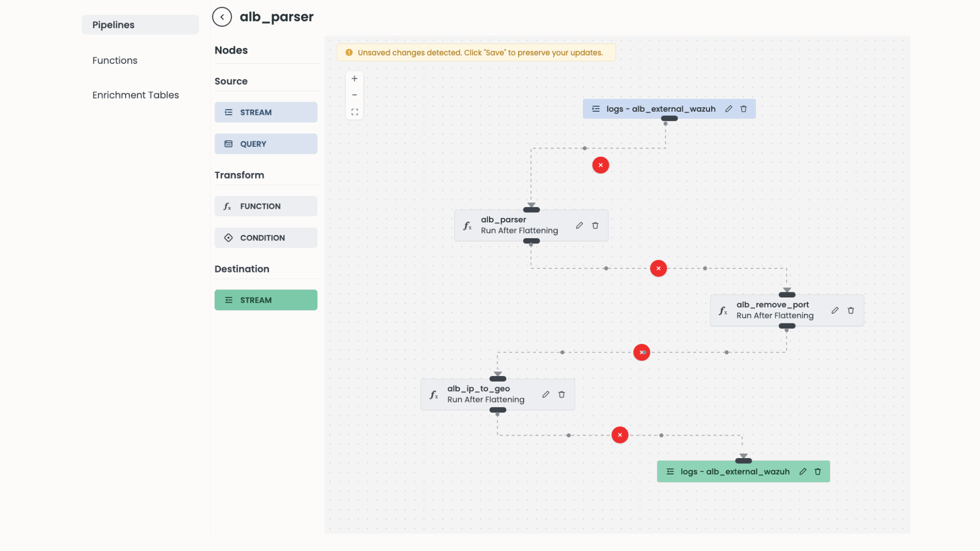Click the FUNCTION button's fx icon

pyautogui.click(x=228, y=206)
